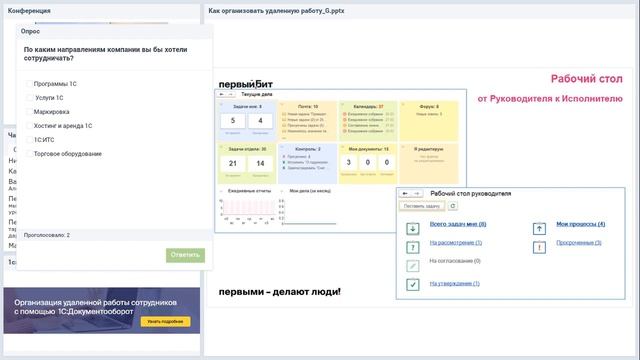Click tile 5 in Задачи мне widget
The image size is (640, 360).
pyautogui.click(x=233, y=121)
